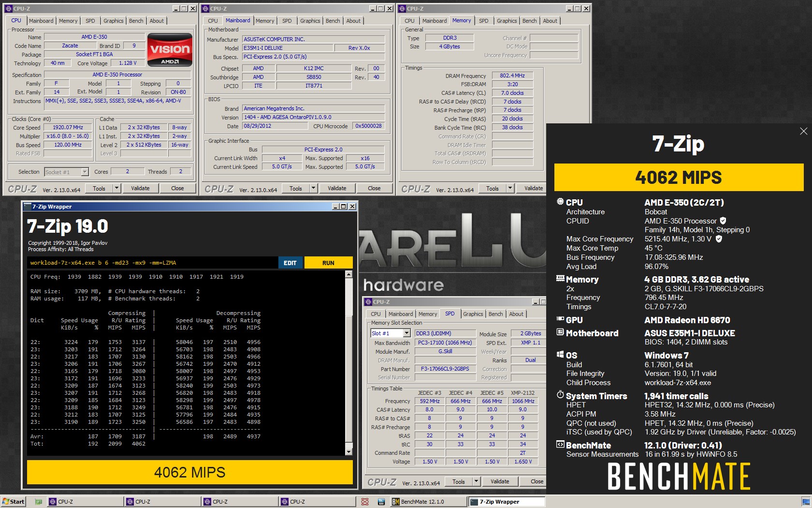
Task: Click the verified shield next to 1.30 V
Action: coord(719,239)
